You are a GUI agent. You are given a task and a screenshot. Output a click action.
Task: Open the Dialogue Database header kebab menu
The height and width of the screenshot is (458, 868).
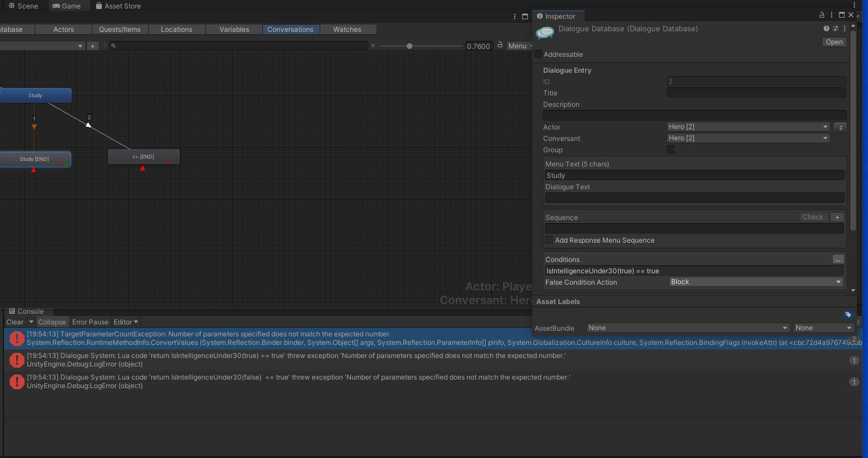click(845, 28)
